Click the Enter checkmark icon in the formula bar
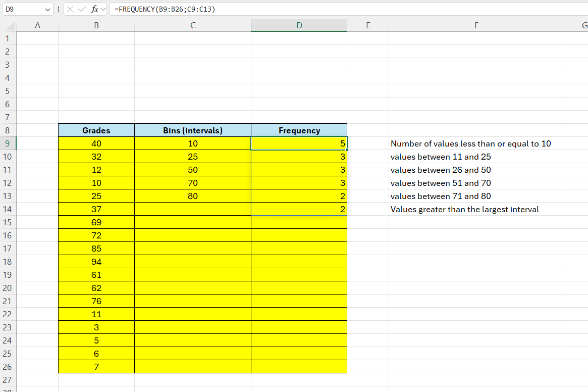 [81, 9]
